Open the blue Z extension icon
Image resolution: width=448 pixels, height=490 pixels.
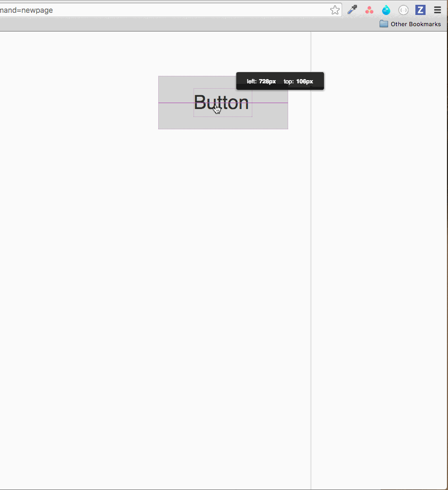[x=420, y=10]
